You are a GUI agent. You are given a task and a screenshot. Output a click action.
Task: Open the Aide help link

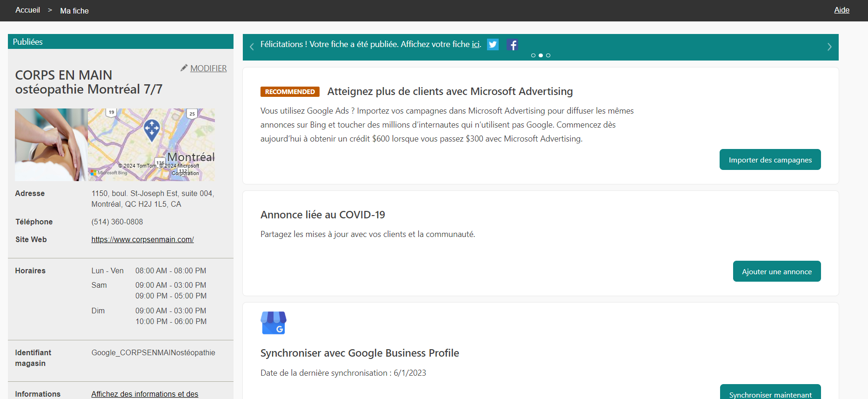(x=841, y=10)
